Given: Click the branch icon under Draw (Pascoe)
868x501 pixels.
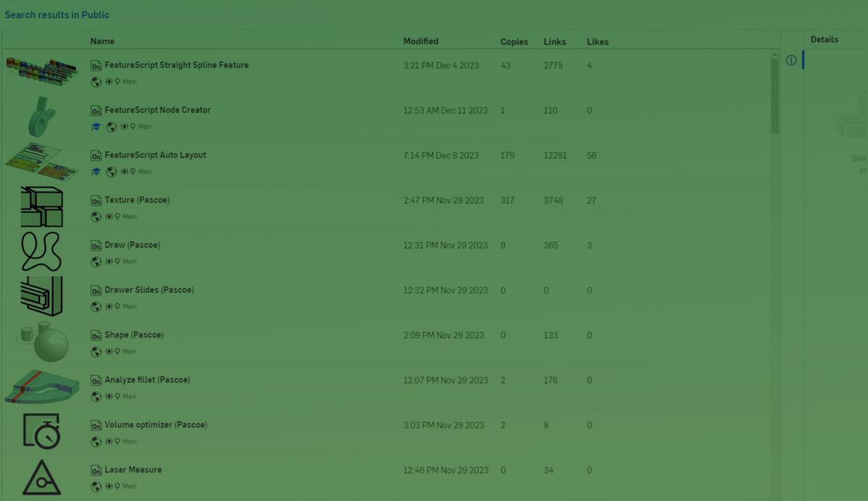Looking at the screenshot, I should tap(109, 262).
